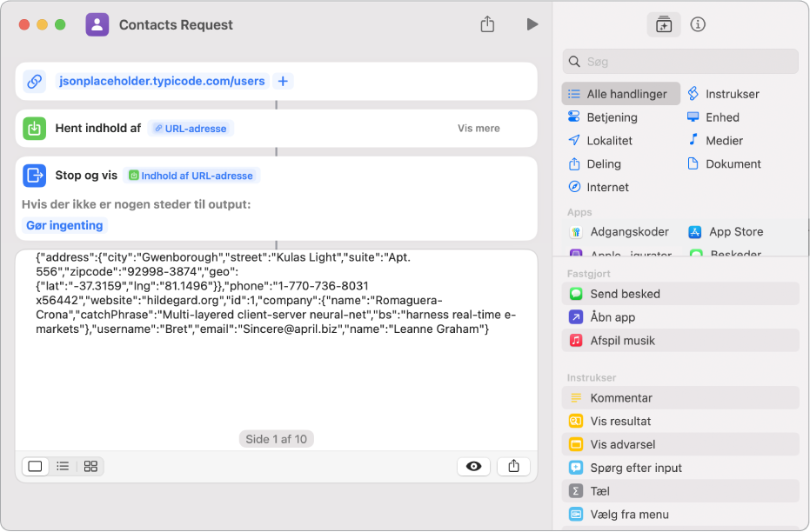Switch the result to single-page view

pos(35,467)
